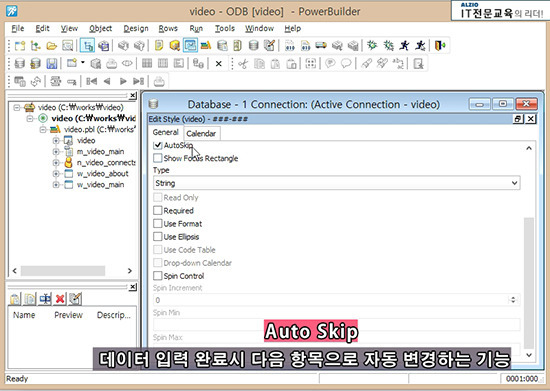Viewport: 550px width, 391px height.
Task: Toggle the highlighted Clip window icon
Action: pyautogui.click(x=190, y=46)
